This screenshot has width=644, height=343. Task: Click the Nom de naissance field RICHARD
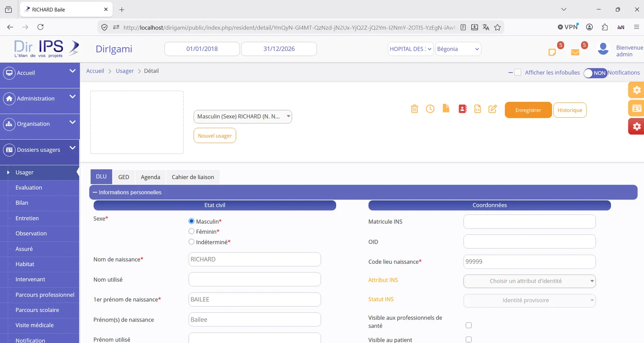[254, 260]
